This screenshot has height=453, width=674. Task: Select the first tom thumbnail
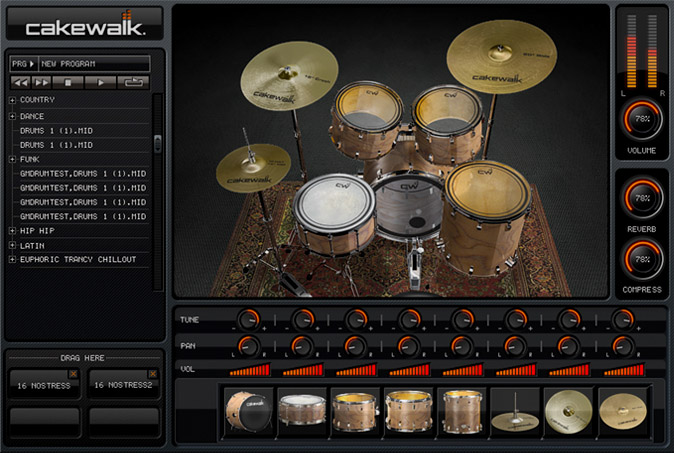pos(355,411)
